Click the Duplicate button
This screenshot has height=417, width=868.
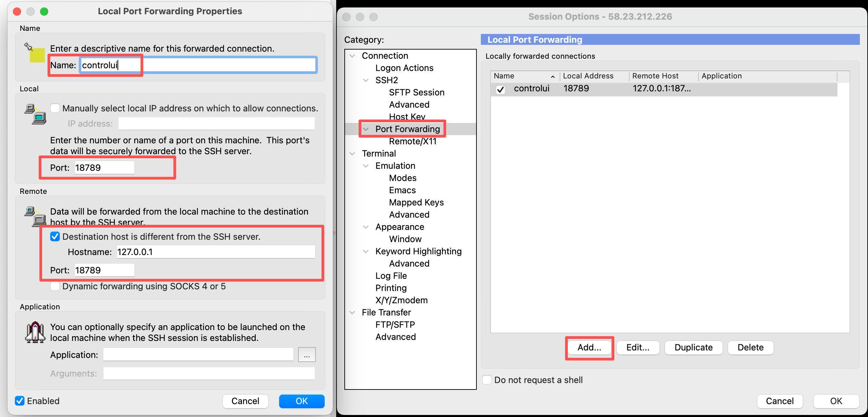coord(693,347)
